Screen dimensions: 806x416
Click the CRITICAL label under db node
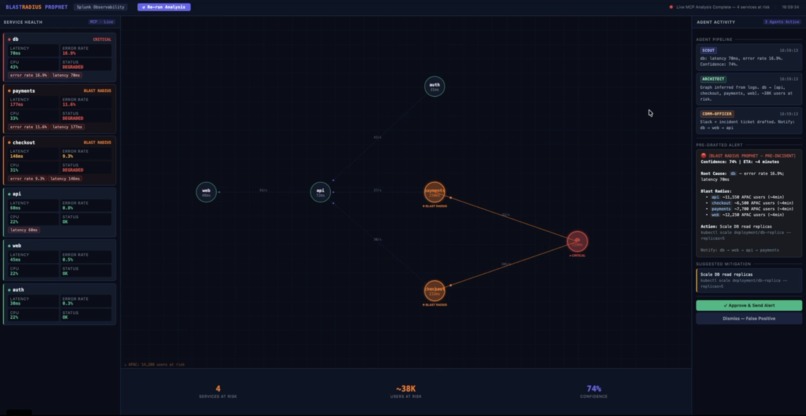click(x=577, y=255)
